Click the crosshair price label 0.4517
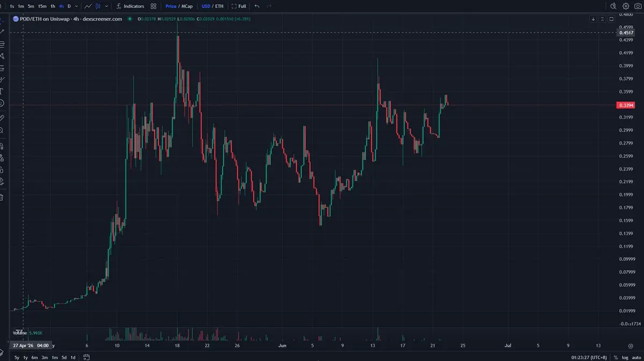The height and width of the screenshot is (361, 644). pos(626,33)
